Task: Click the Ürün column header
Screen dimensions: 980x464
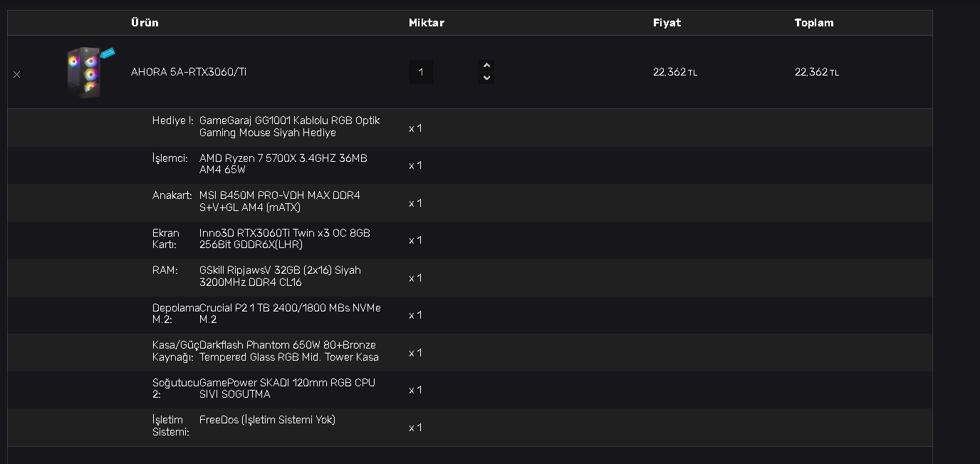Action: (145, 23)
